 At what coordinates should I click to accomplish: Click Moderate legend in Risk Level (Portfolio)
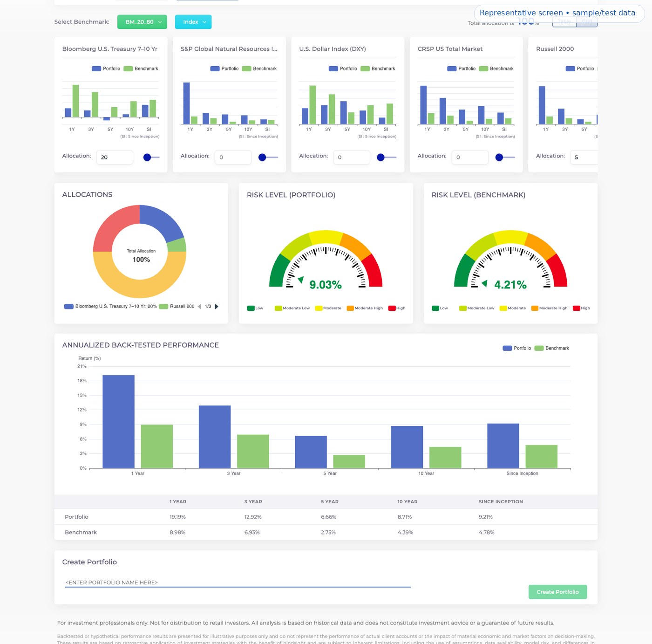[x=328, y=308]
